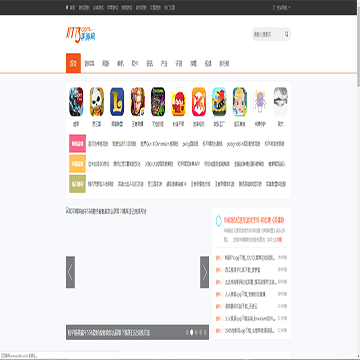Open the blonde princess game icon
360x360 pixels.
point(240,102)
